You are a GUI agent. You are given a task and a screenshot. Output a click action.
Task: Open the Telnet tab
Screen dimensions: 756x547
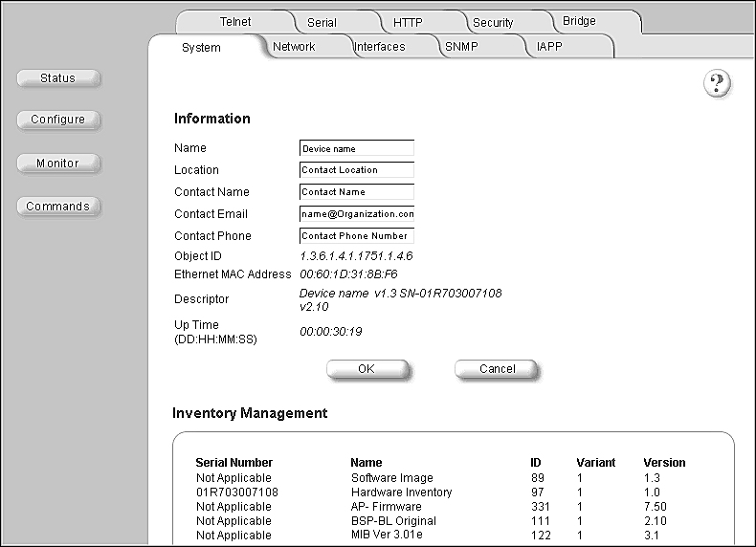234,22
